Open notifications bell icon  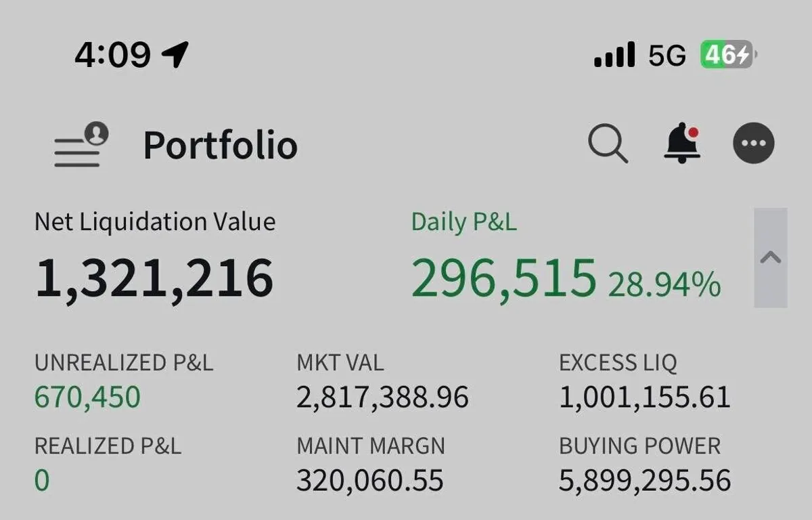pos(681,143)
